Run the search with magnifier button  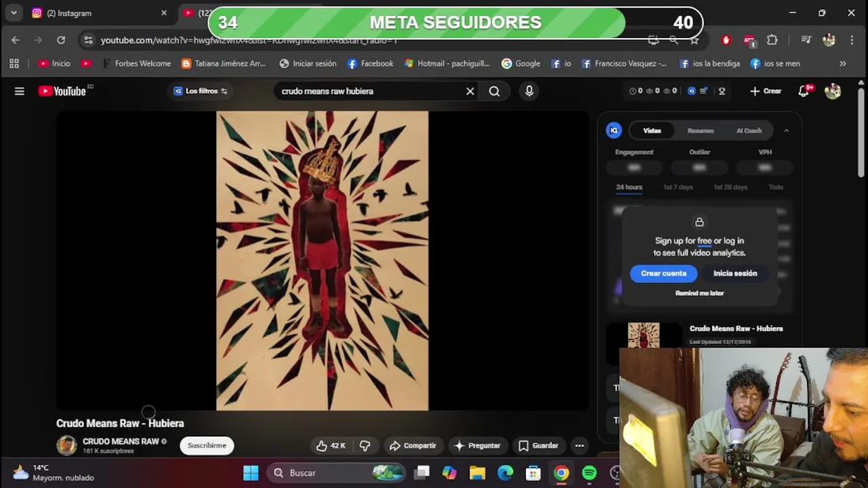[495, 91]
